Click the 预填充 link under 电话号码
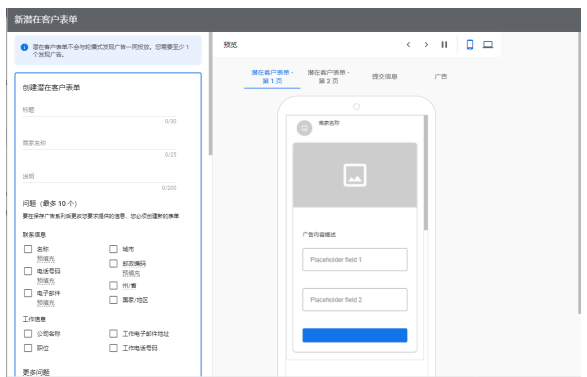 (x=46, y=281)
